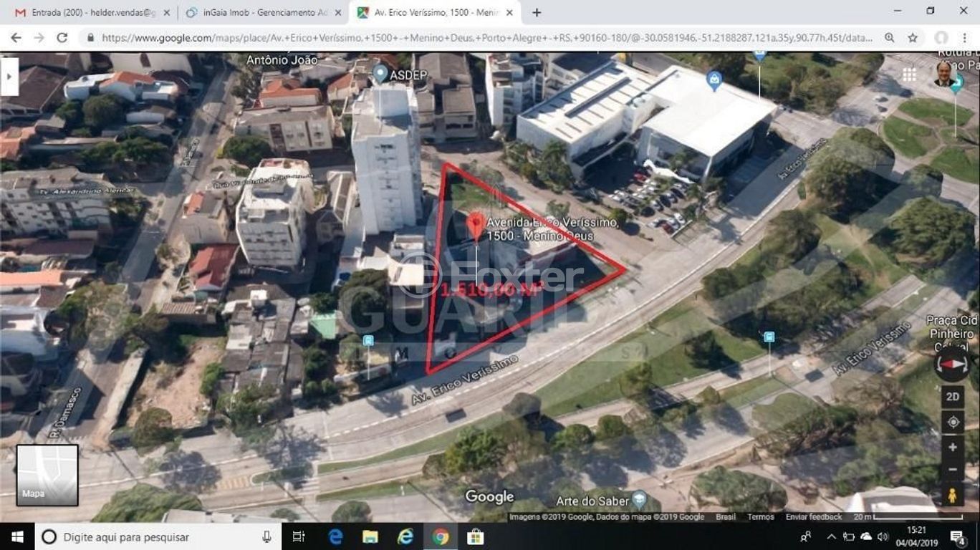Switch to Mapa layer thumbnail
Screen dimensions: 980x550
(47, 475)
